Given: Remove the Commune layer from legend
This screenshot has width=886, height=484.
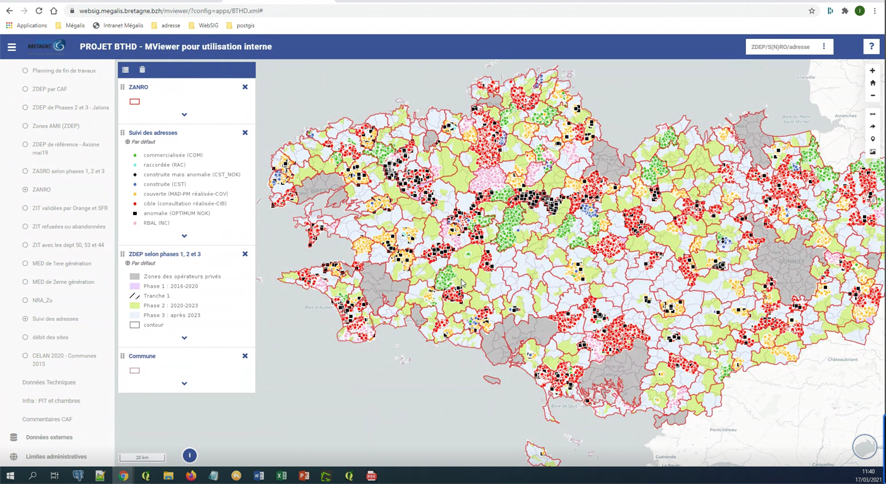Looking at the screenshot, I should point(245,356).
